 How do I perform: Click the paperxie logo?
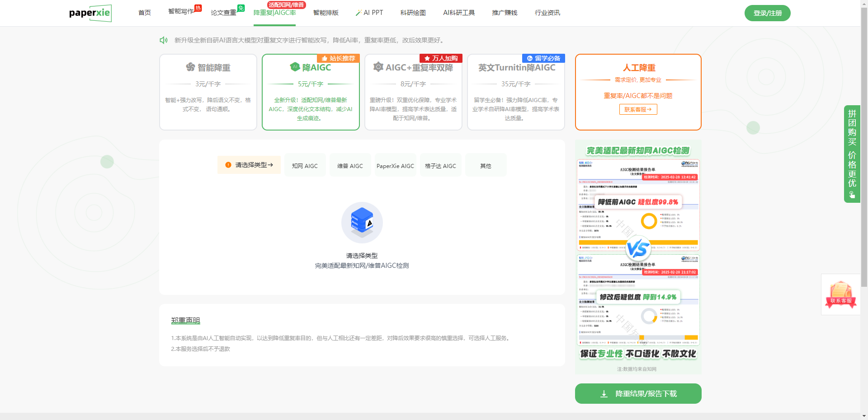coord(90,13)
